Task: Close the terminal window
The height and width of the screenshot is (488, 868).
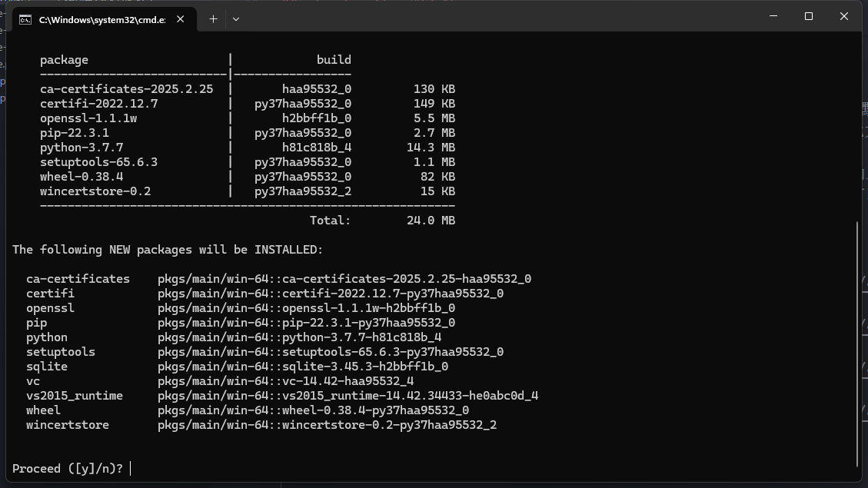Action: [x=843, y=17]
